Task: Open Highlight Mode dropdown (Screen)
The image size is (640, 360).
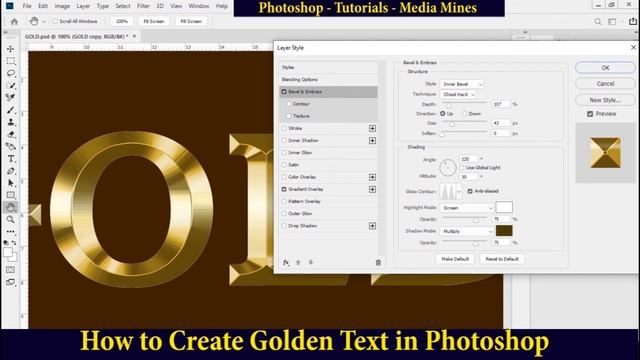Action: (467, 208)
